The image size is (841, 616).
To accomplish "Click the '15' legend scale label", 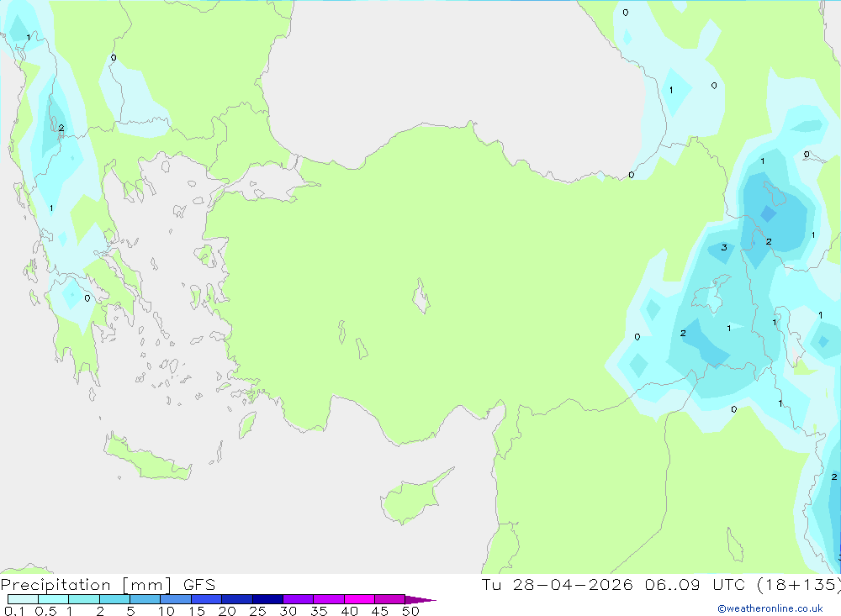I will click(197, 611).
